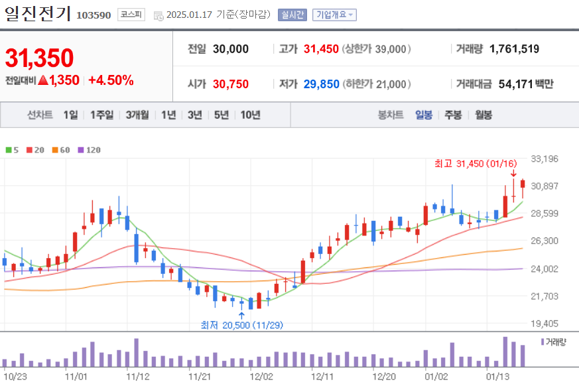
Task: Click the red 20-day moving average swatch
Action: tap(30, 150)
